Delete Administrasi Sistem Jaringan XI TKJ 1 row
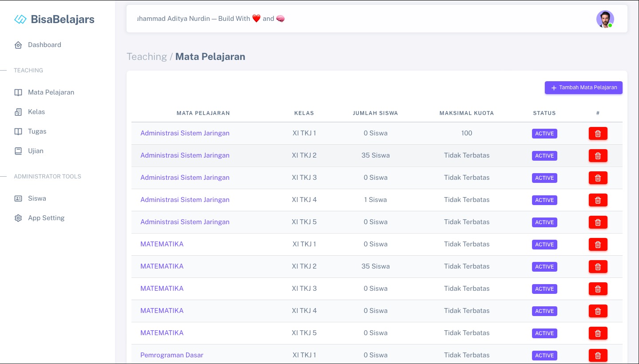Viewport: 639px width, 364px height. click(x=598, y=134)
